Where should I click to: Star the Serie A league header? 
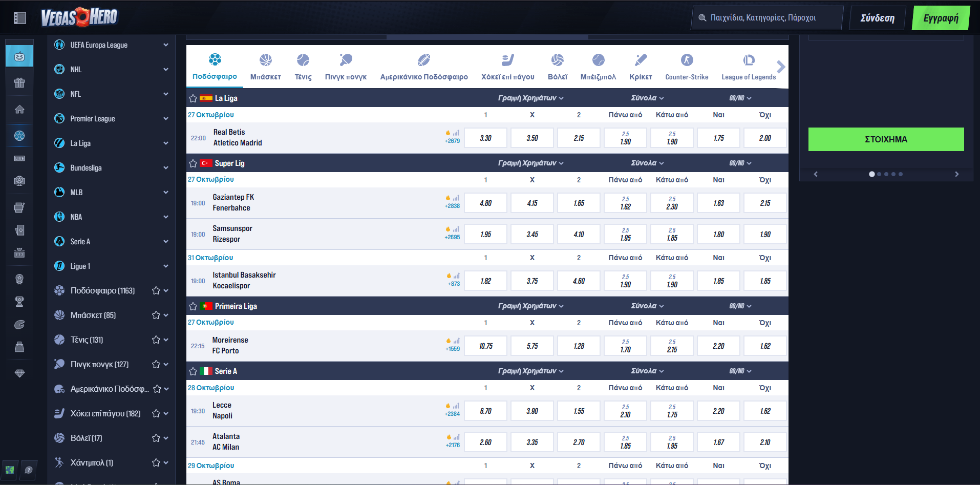click(193, 371)
